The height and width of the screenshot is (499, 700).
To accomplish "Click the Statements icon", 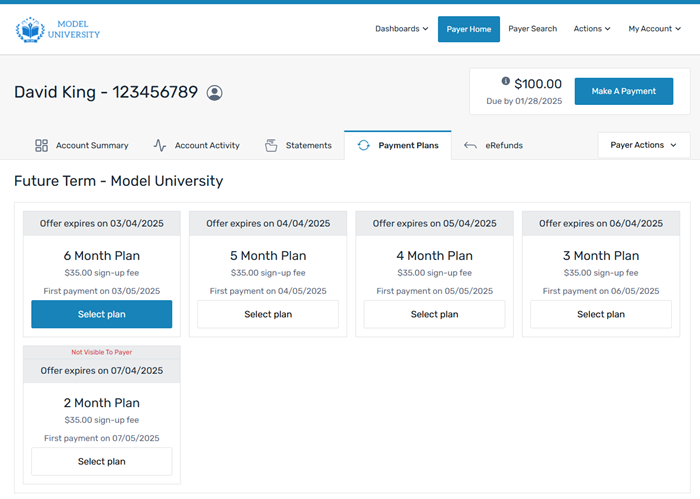I will point(271,145).
